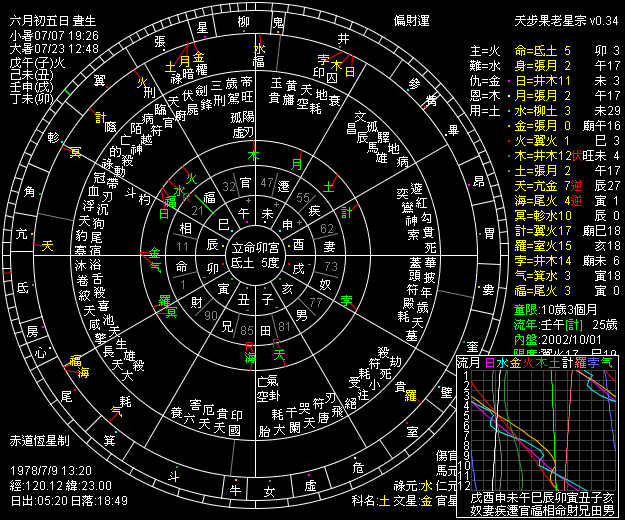Image resolution: width=625 pixels, height=520 pixels.
Task: Click palace age number '62'
Action: tap(327, 228)
